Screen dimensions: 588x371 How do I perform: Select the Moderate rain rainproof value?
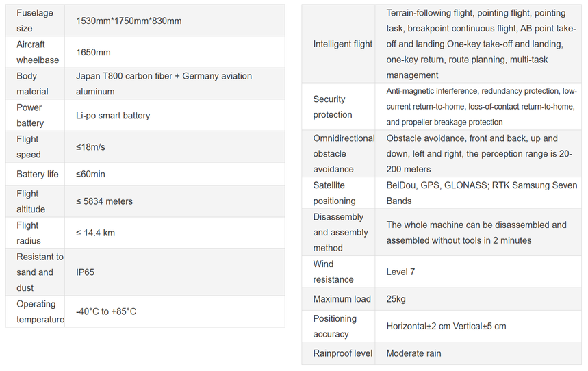point(413,353)
